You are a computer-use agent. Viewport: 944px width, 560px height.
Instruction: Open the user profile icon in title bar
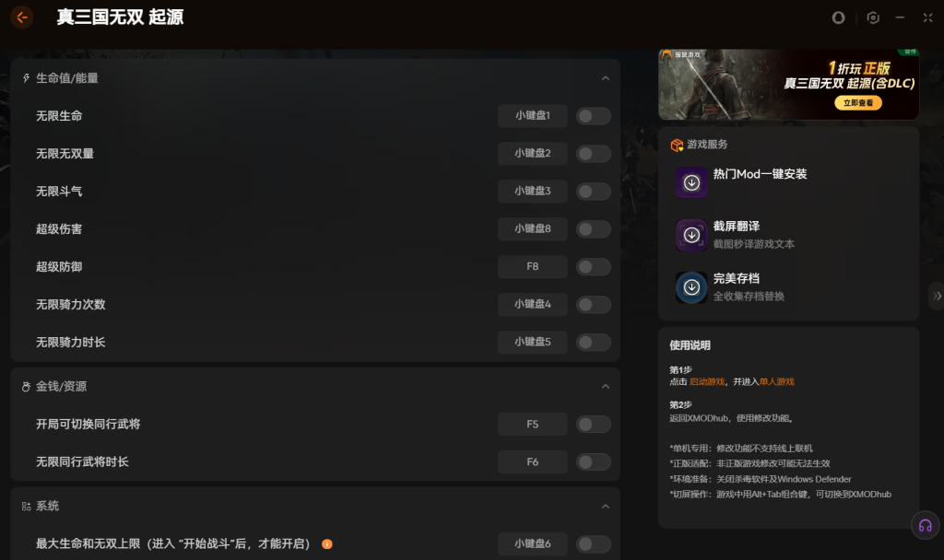pyautogui.click(x=838, y=17)
